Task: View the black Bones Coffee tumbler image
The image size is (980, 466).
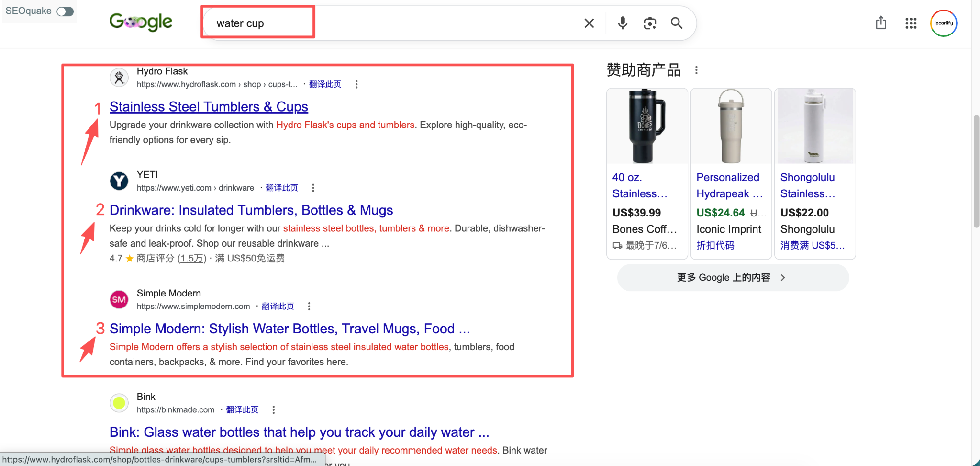Action: [x=647, y=126]
